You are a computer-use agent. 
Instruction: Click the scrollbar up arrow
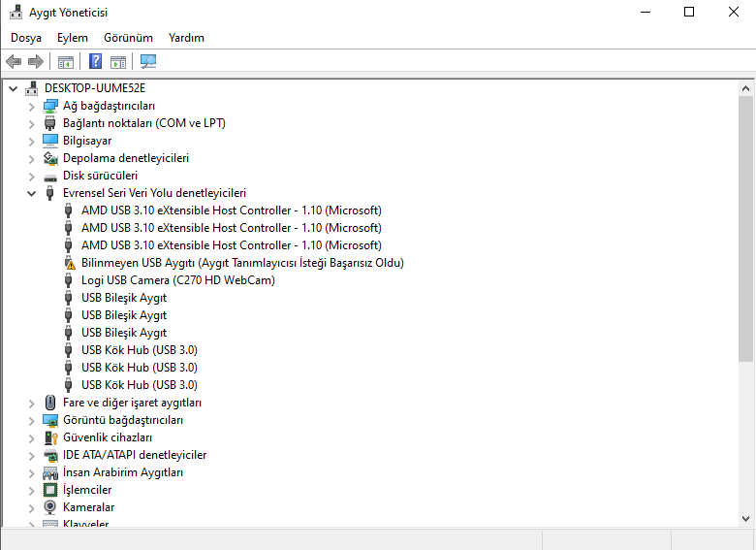coord(745,88)
